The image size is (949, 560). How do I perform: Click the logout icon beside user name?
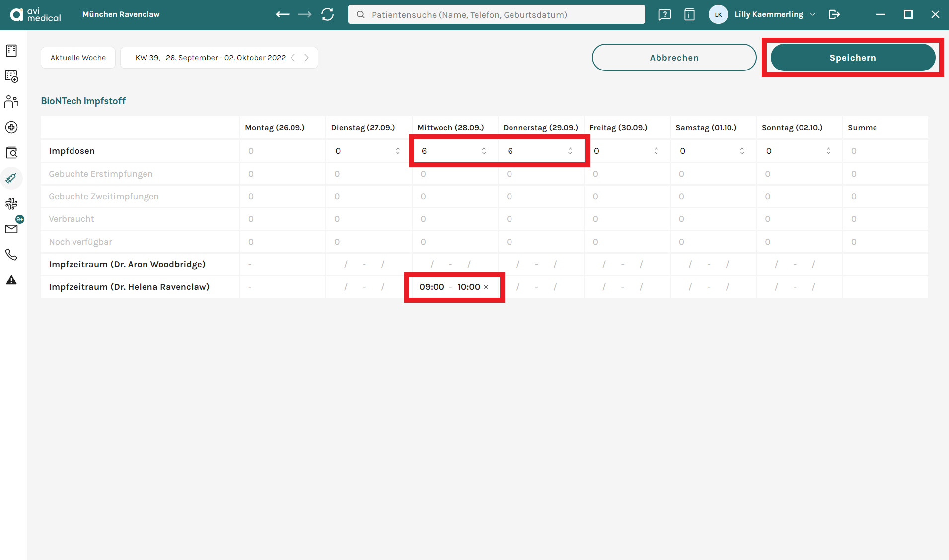pos(834,14)
